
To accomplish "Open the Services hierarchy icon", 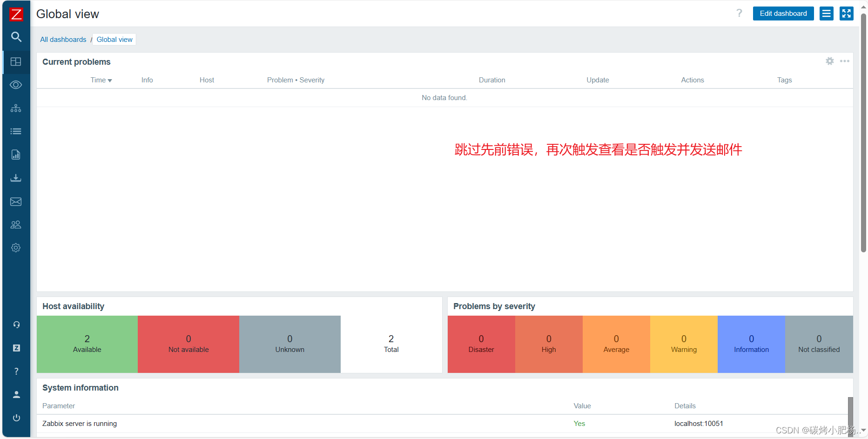I will click(x=16, y=108).
